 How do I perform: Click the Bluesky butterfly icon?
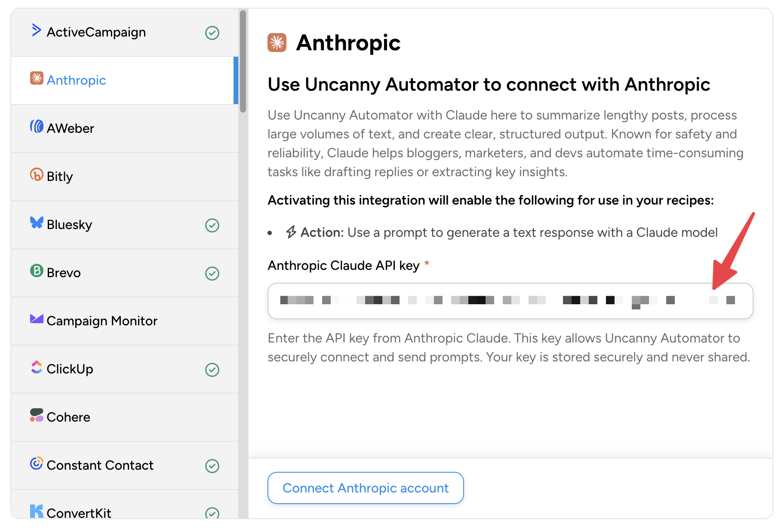coord(37,223)
